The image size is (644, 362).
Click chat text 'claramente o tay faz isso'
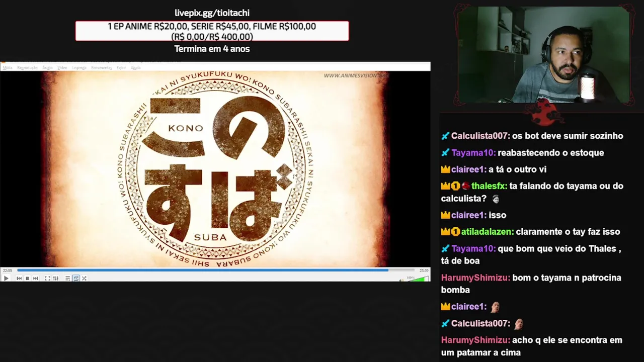tap(568, 232)
